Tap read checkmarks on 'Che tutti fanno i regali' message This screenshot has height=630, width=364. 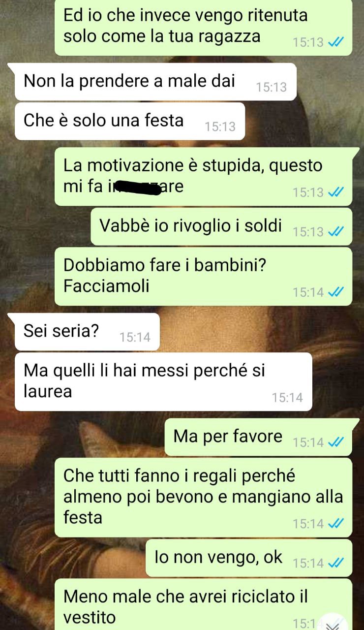[335, 524]
